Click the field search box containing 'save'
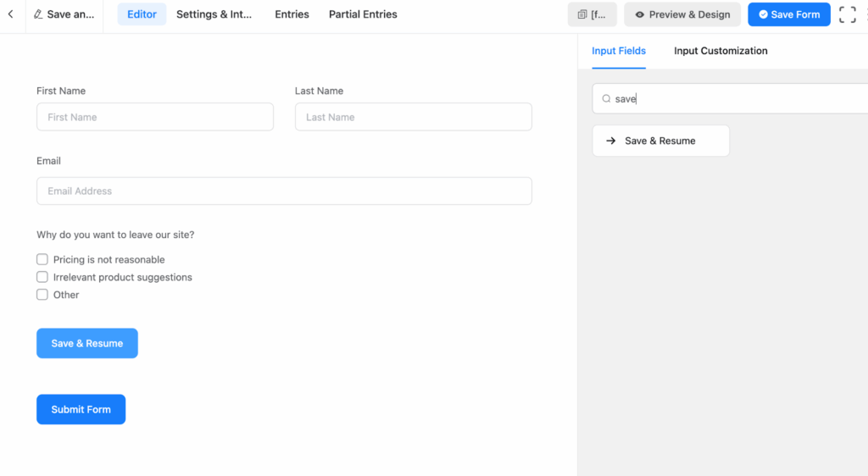 click(731, 99)
